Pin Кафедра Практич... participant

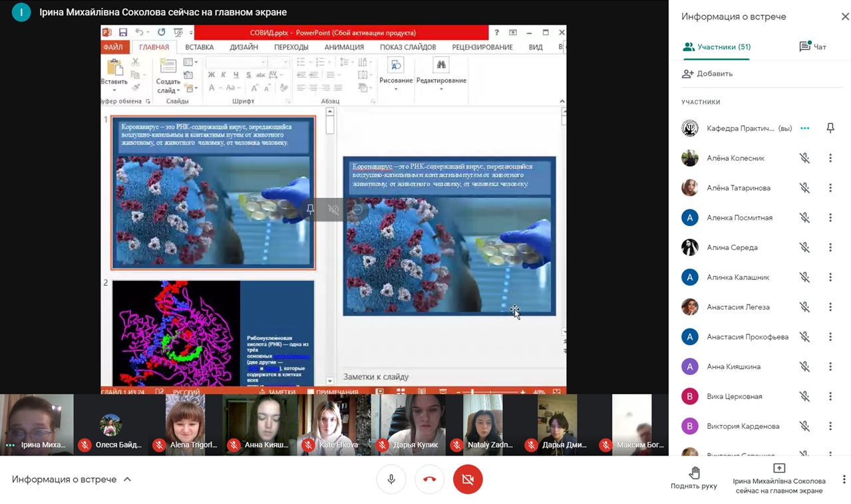(x=830, y=128)
